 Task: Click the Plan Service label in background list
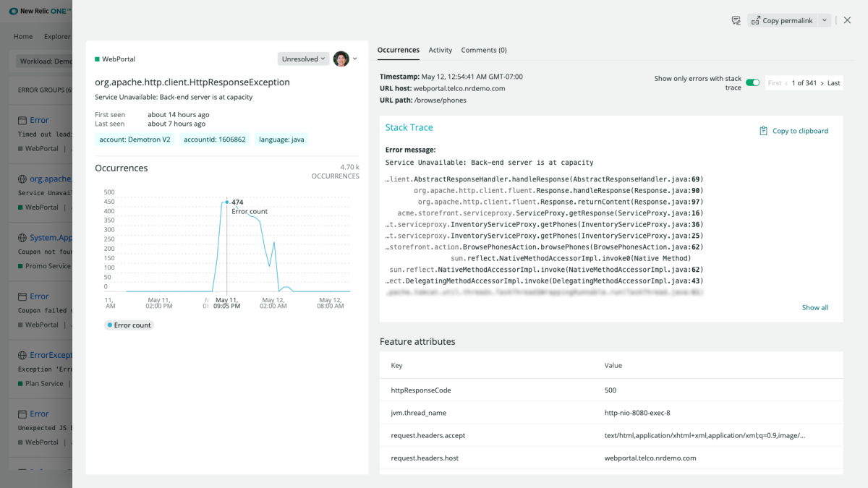(44, 384)
